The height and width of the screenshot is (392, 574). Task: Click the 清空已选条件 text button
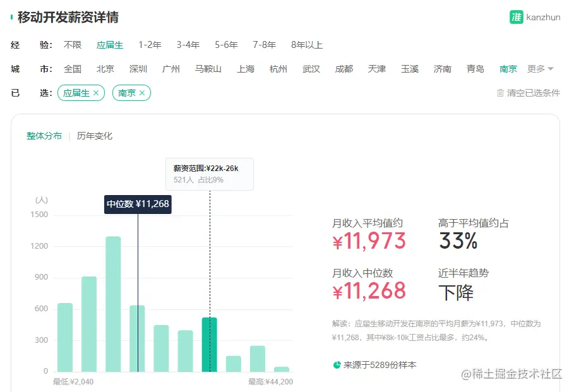(x=534, y=93)
